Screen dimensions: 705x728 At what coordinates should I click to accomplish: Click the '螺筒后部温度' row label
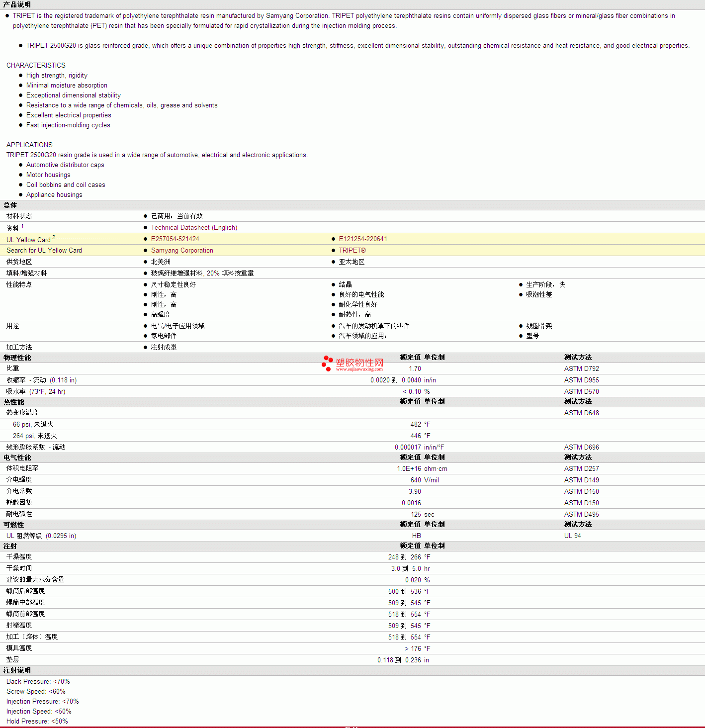pyautogui.click(x=25, y=591)
